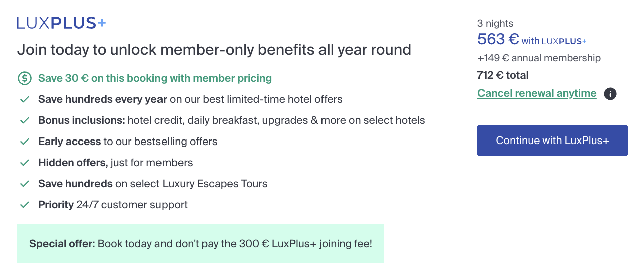Click the Save 30 € member pricing text
The image size is (644, 279).
pyautogui.click(x=155, y=78)
